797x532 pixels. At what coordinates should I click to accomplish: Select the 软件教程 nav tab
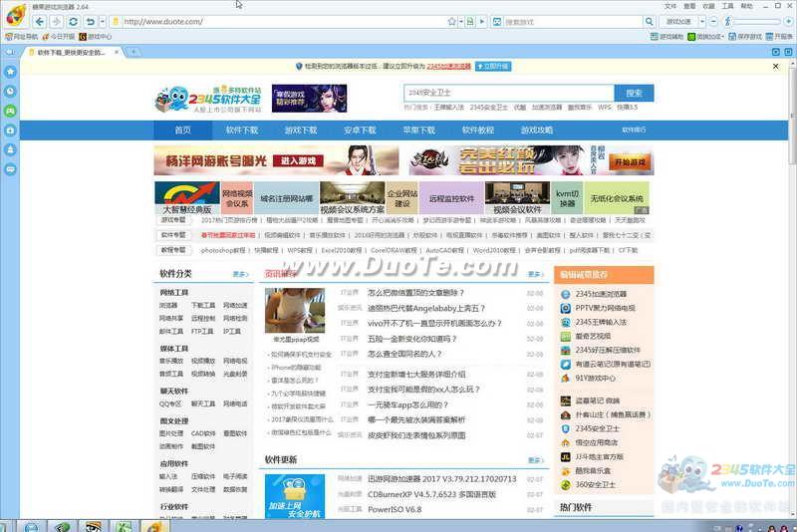point(478,131)
